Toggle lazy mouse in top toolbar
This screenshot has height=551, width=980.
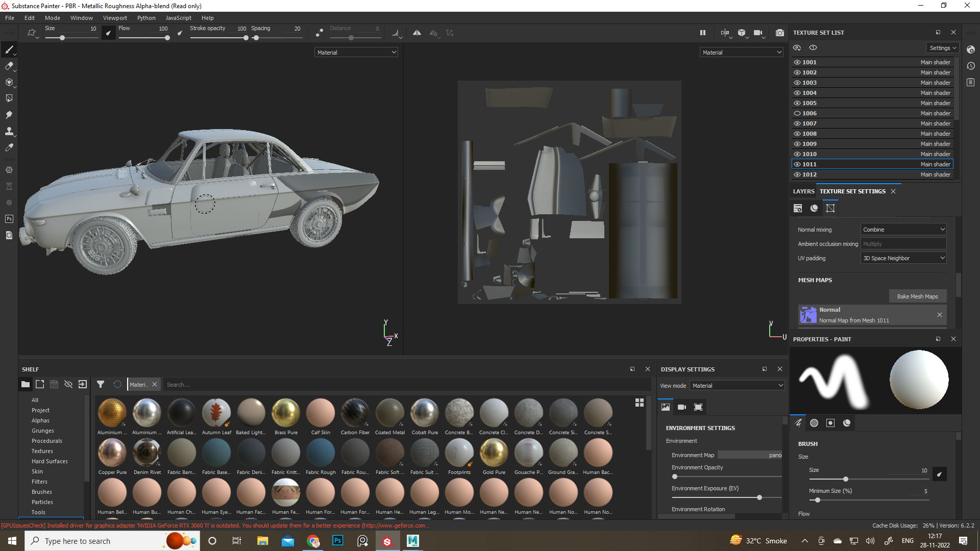point(320,33)
